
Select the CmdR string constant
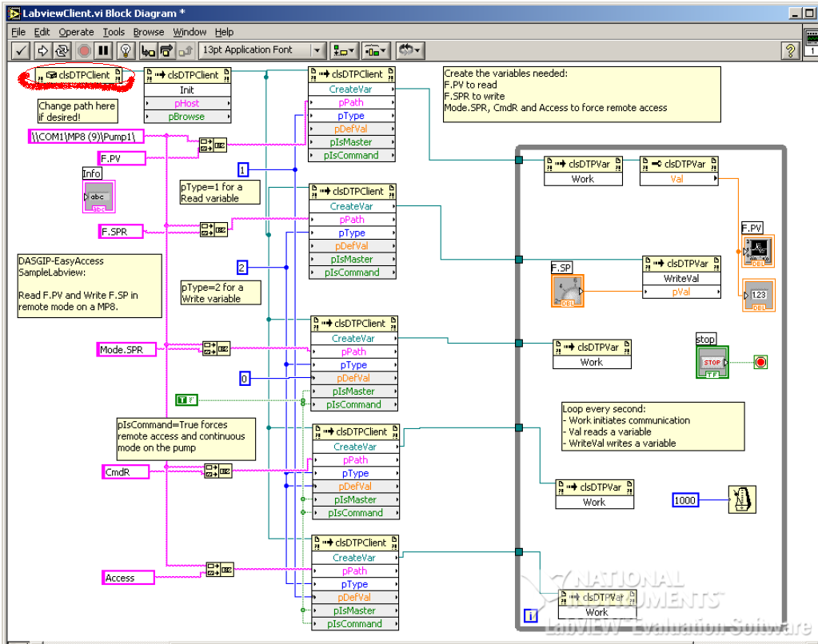pyautogui.click(x=126, y=472)
